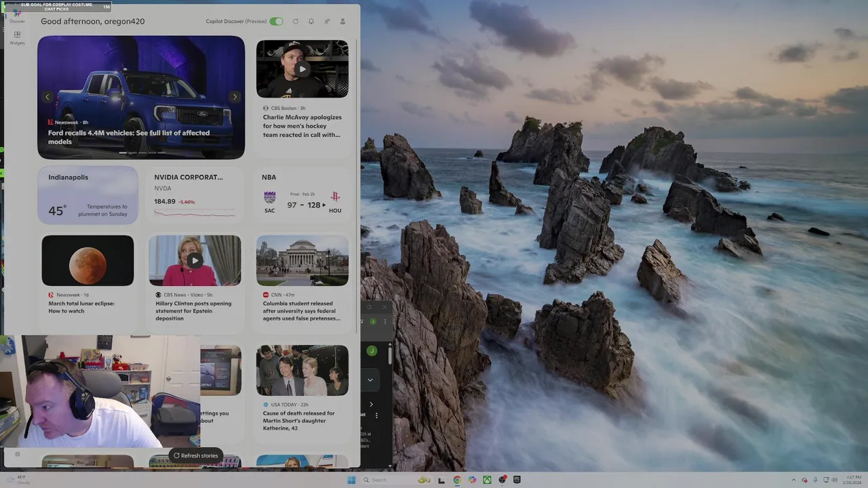Image resolution: width=868 pixels, height=488 pixels.
Task: Play the Hillary Clinton video
Action: [x=195, y=260]
